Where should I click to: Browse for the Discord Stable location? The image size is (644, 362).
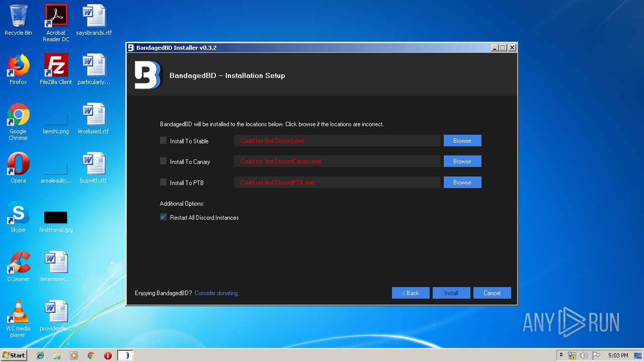[x=462, y=141]
